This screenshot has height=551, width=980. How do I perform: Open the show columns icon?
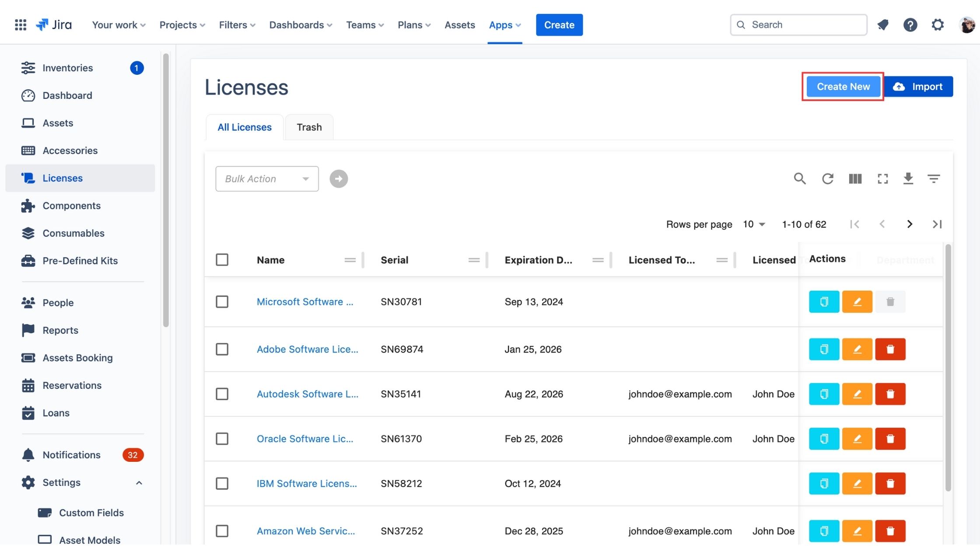click(x=855, y=178)
